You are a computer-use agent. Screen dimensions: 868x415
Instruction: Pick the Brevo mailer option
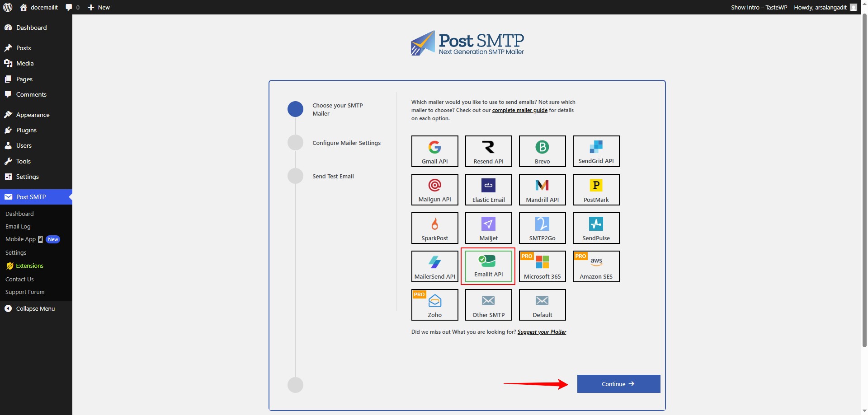point(542,151)
